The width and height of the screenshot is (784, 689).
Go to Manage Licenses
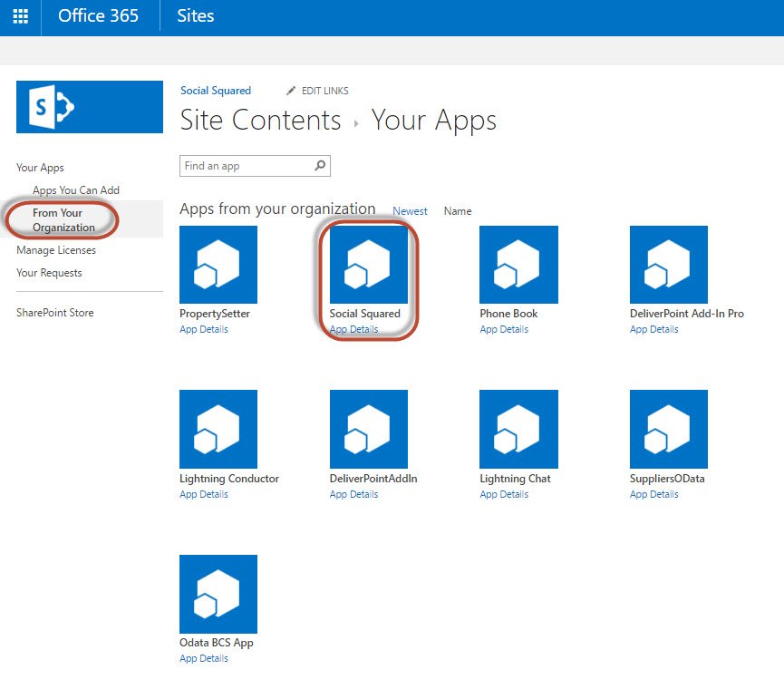click(56, 250)
